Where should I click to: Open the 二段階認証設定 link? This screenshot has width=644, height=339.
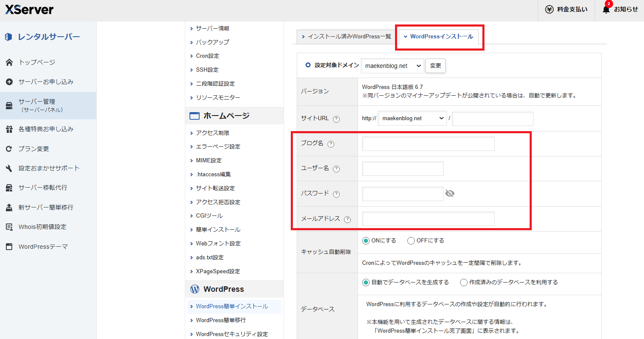tap(215, 84)
